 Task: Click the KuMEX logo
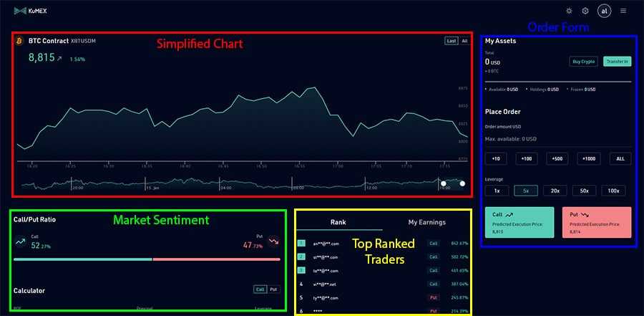[x=30, y=11]
